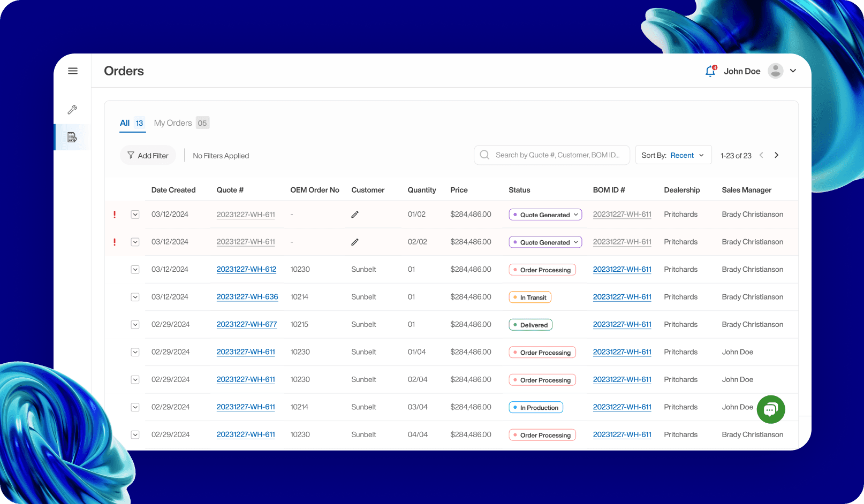Open the green chat support bubble
This screenshot has width=864, height=504.
pyautogui.click(x=771, y=409)
